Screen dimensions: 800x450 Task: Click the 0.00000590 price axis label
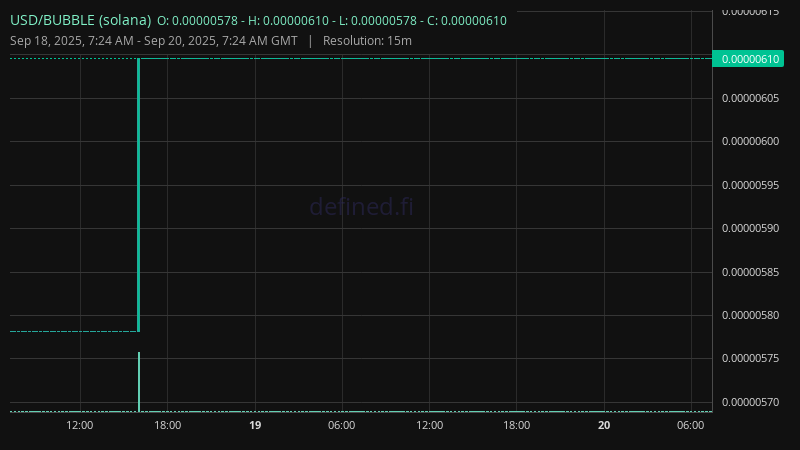[x=751, y=229]
